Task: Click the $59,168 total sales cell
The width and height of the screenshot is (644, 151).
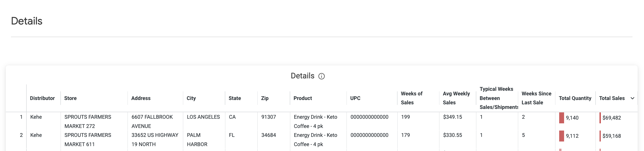Action: pos(612,136)
